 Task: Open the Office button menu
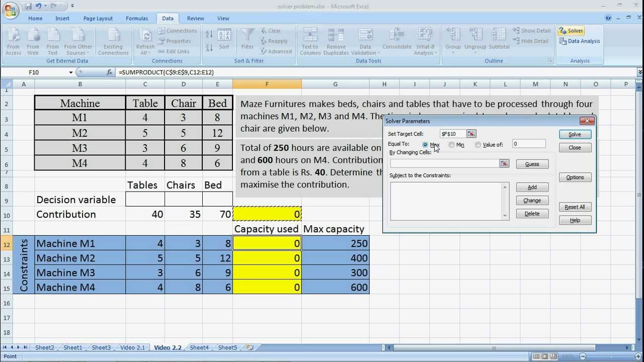[x=10, y=10]
